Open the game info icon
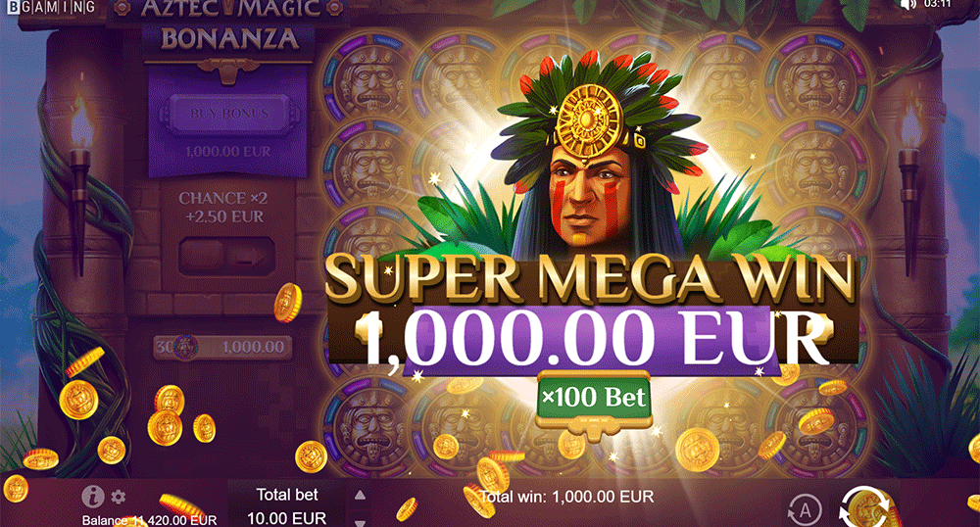Screen dimensions: 980x527 pos(92,497)
